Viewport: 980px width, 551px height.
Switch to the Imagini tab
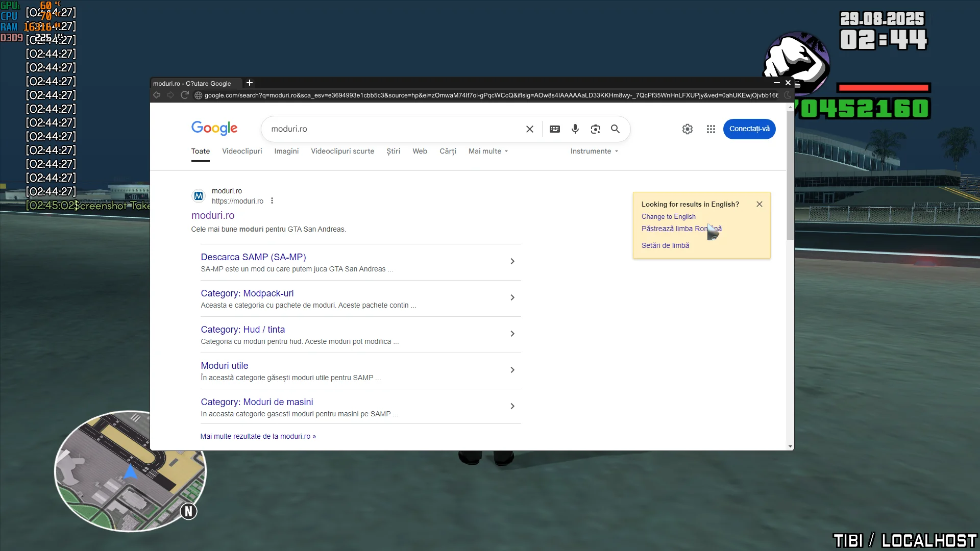(286, 152)
